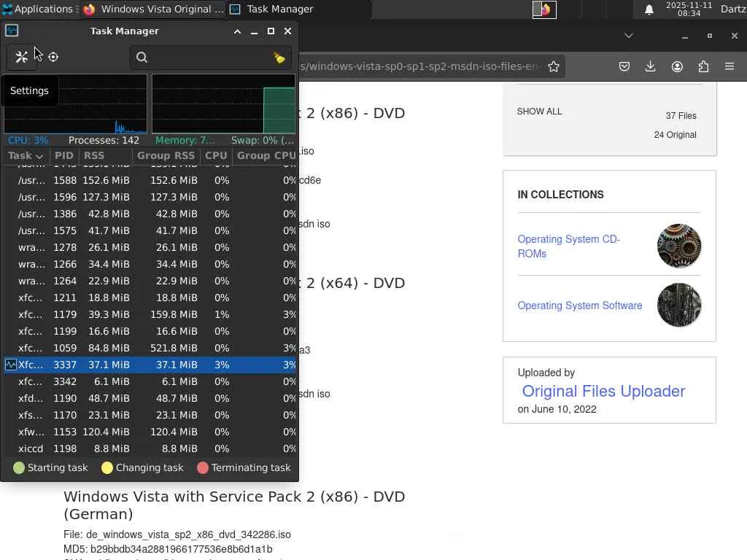This screenshot has height=560, width=747.
Task: Sort by Group CPU column header
Action: pyautogui.click(x=266, y=156)
